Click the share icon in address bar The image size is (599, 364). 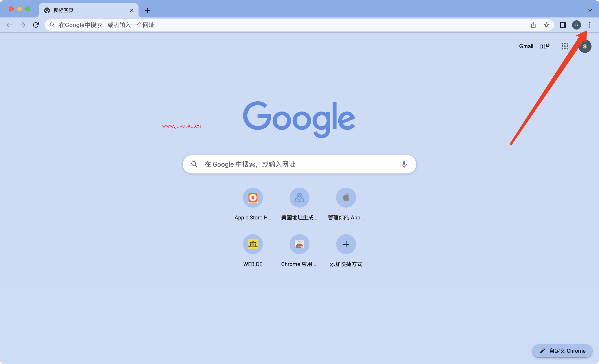[x=533, y=25]
